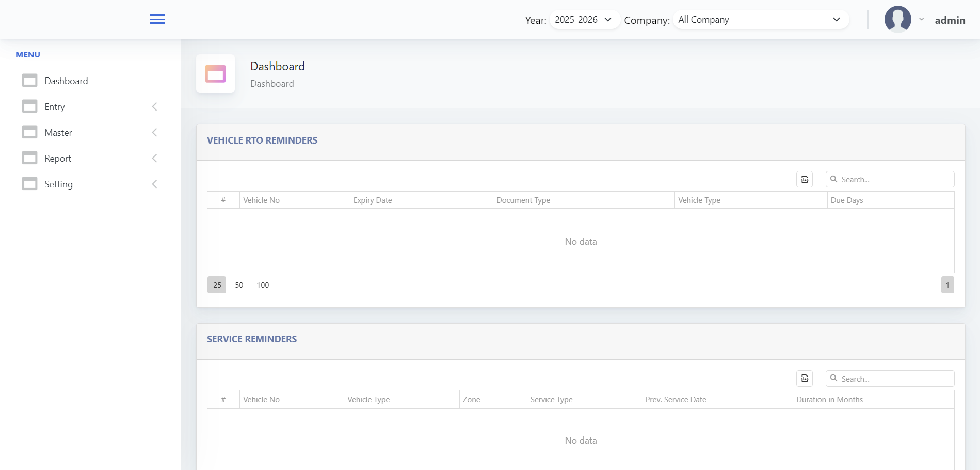The width and height of the screenshot is (980, 470).
Task: Set page size to 100 rows
Action: click(263, 285)
